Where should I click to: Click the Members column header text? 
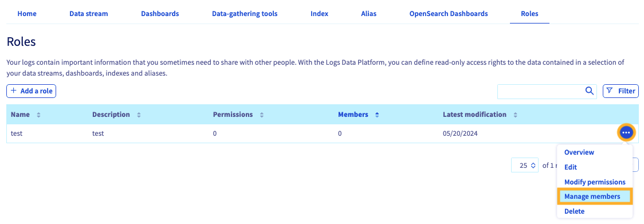point(353,115)
